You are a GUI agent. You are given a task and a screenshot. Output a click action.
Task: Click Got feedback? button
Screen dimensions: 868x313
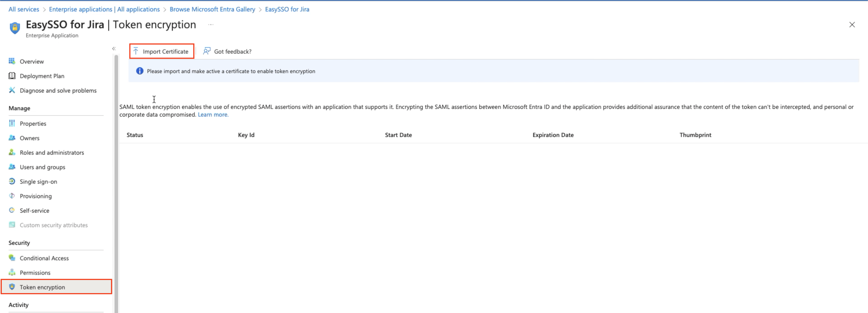(x=227, y=51)
